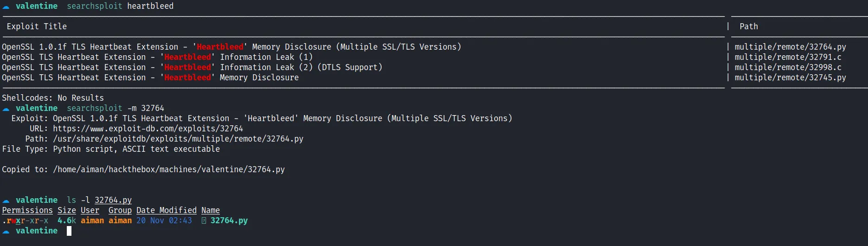The image size is (868, 246).
Task: Click the cloud prompt icon on the 'ls -l' line
Action: (6, 201)
